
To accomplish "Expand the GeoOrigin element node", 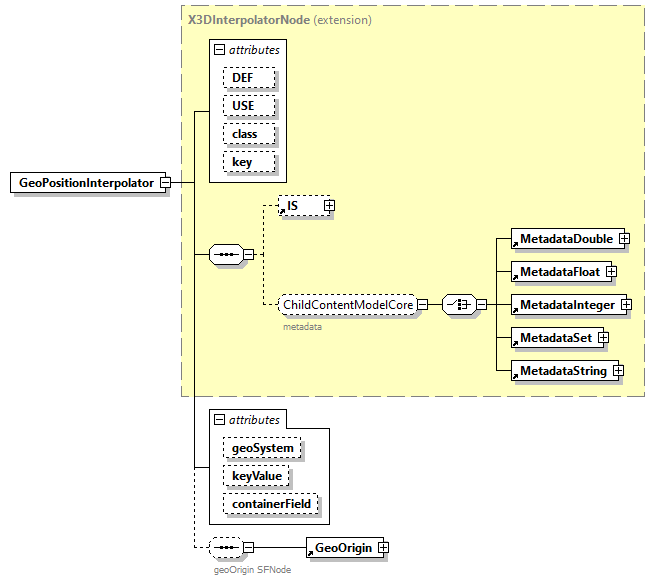I will 383,548.
